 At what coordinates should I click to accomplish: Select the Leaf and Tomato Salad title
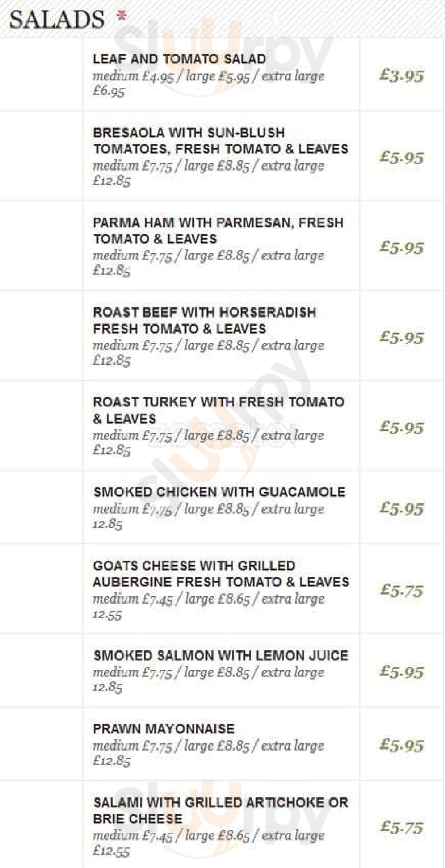(179, 59)
